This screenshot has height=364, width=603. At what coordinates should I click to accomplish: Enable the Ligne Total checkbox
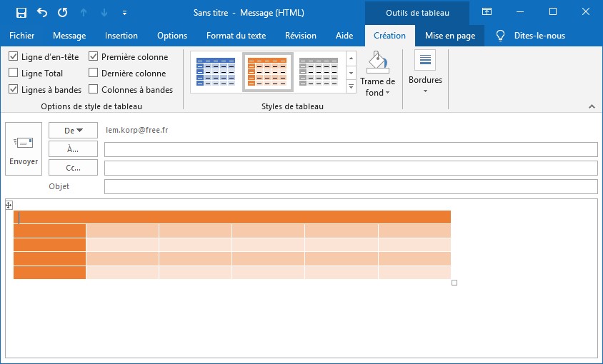tap(14, 74)
